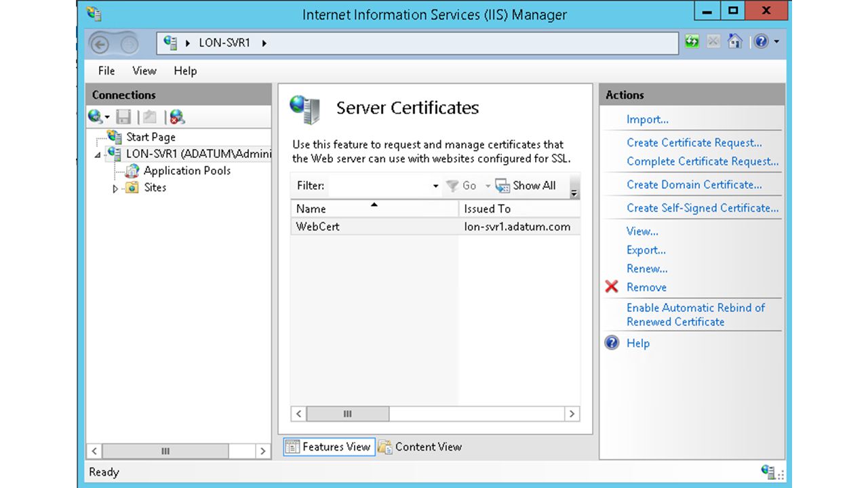Switch to Features View tab
868x488 pixels.
point(329,447)
